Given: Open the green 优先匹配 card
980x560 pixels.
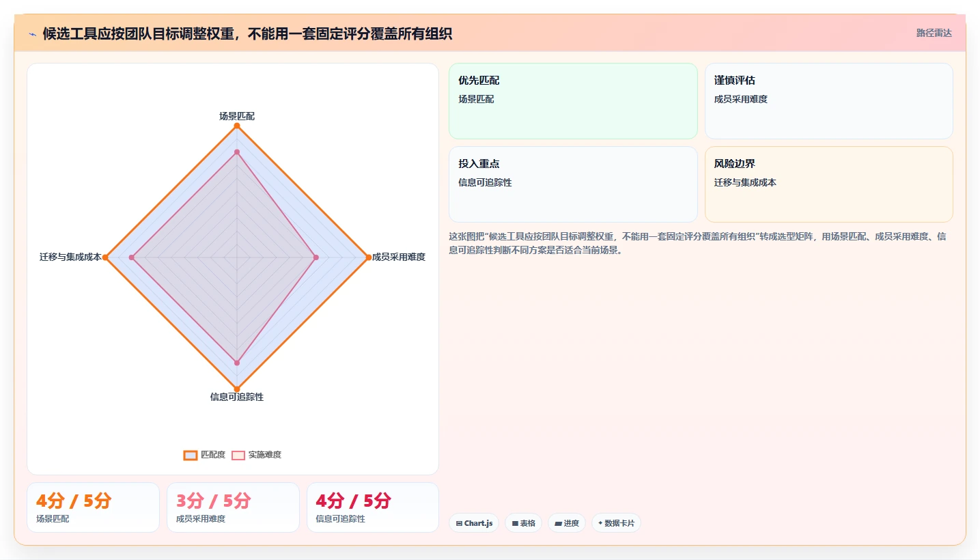Looking at the screenshot, I should click(x=573, y=101).
